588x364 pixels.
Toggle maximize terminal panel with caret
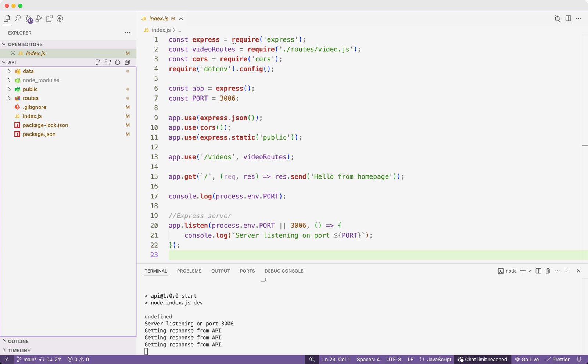568,271
